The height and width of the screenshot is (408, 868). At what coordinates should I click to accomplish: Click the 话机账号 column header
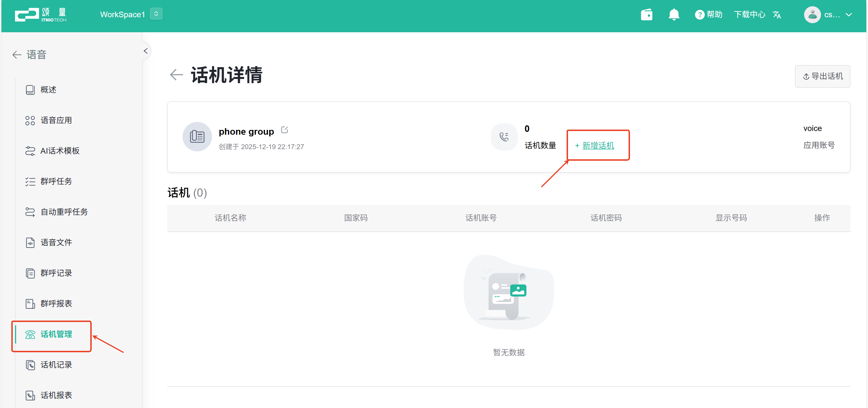click(481, 218)
